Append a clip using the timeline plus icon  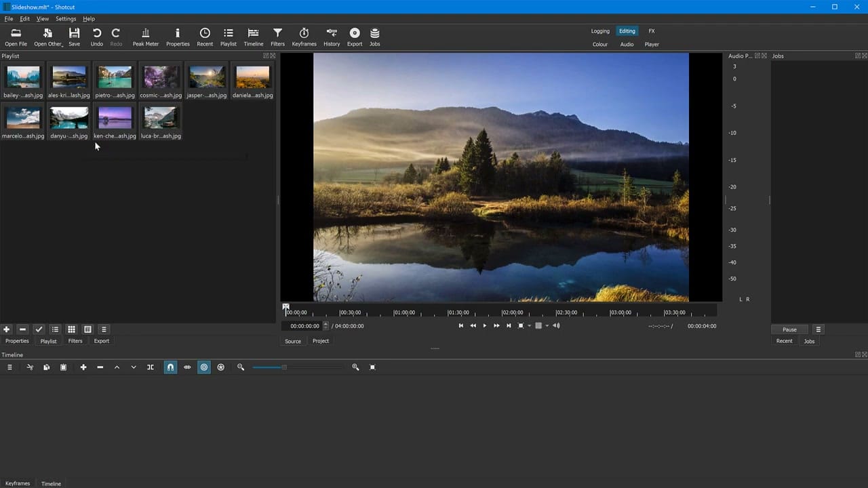point(83,367)
